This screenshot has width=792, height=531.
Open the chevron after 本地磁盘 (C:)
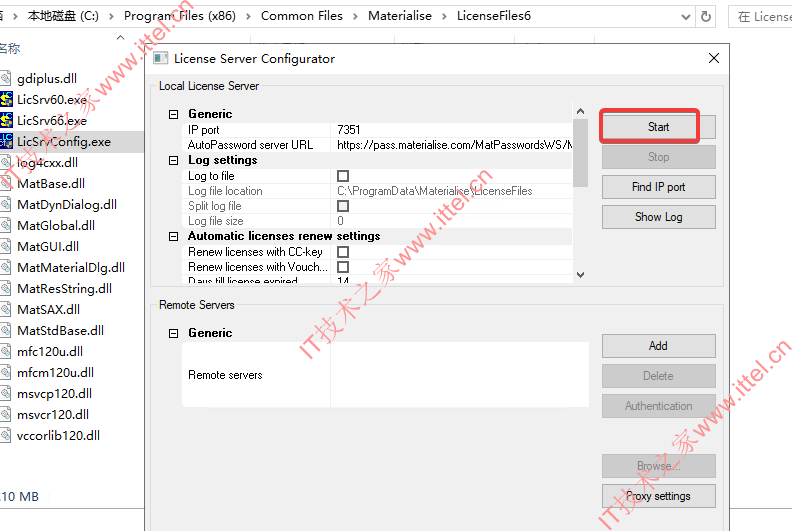pyautogui.click(x=111, y=16)
